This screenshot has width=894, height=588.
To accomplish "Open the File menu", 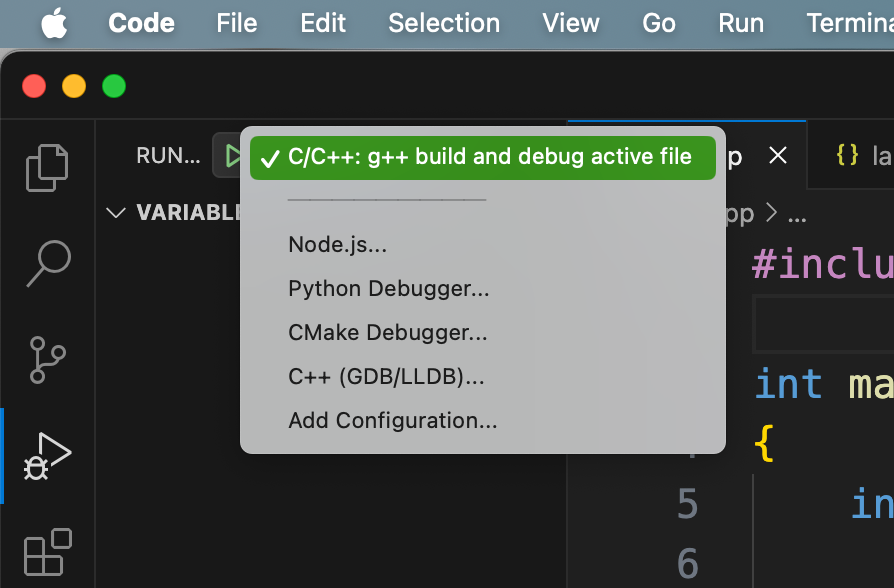I will click(236, 23).
